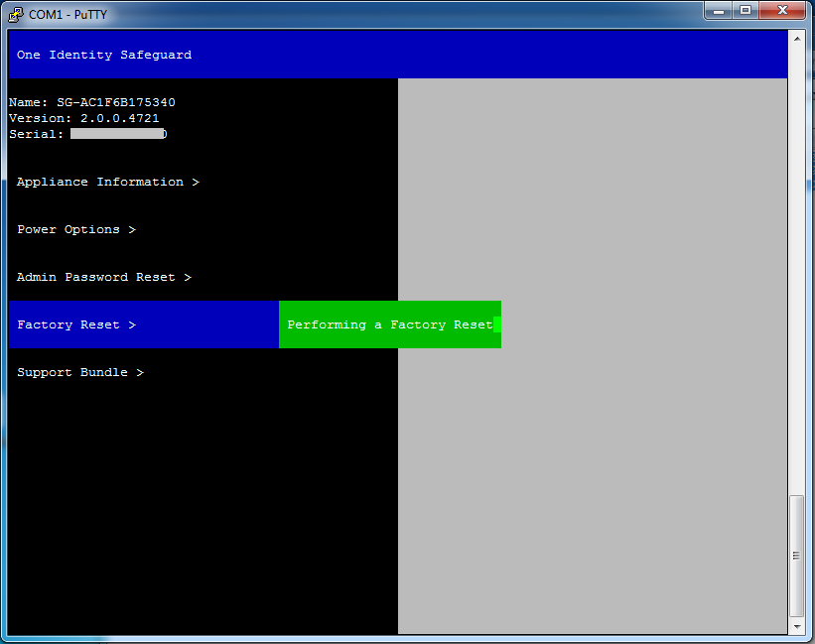The width and height of the screenshot is (815, 644).
Task: Click scrollbar down arrow
Action: [797, 627]
